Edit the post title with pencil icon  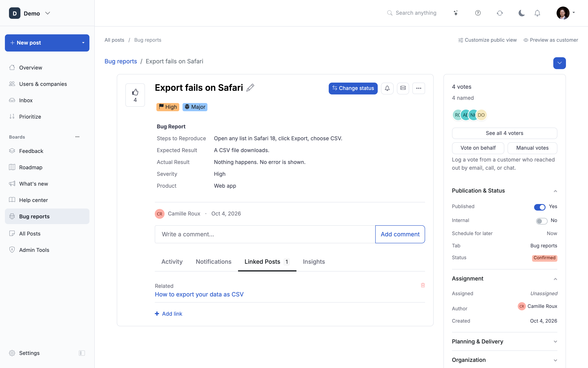tap(250, 88)
